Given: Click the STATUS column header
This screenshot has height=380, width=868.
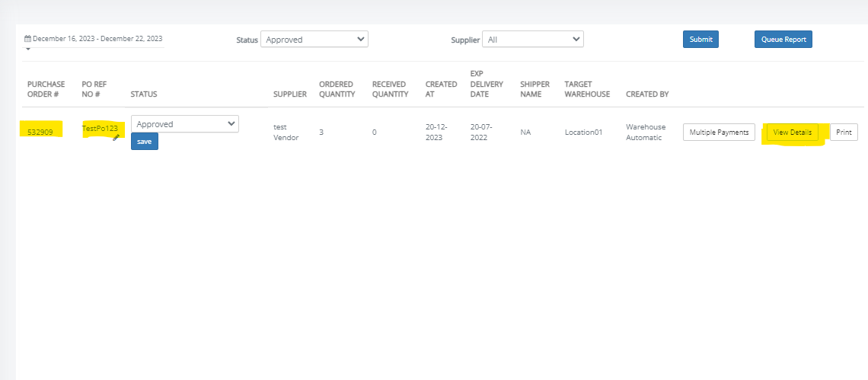Looking at the screenshot, I should (144, 94).
